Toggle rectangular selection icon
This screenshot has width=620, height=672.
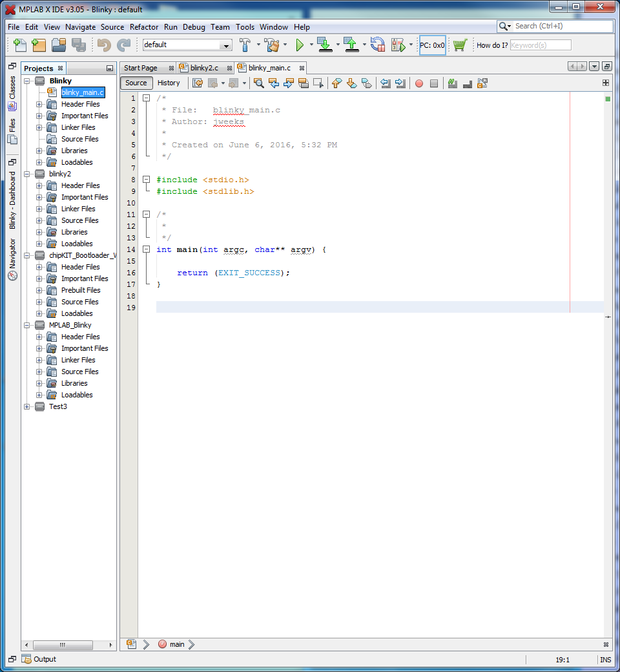click(x=318, y=83)
